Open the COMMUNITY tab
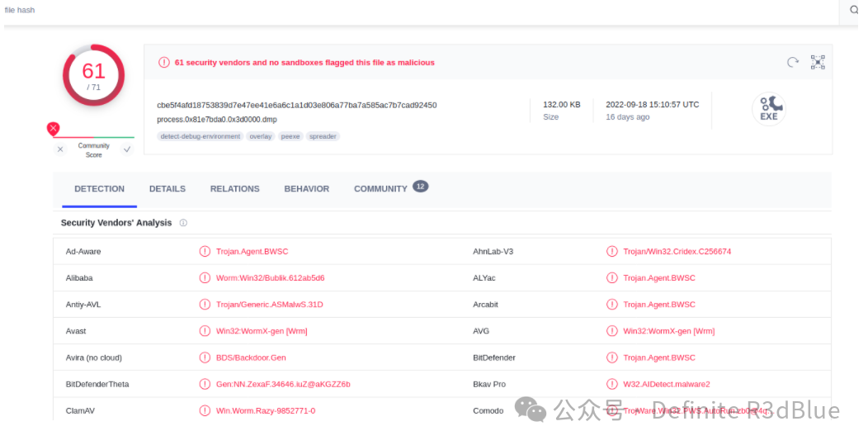This screenshot has width=868, height=445. coord(380,189)
